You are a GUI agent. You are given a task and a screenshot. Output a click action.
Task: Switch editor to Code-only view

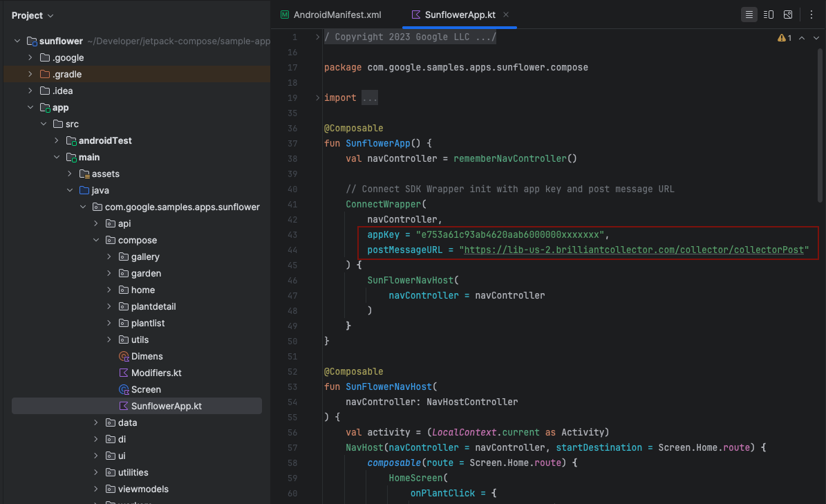pyautogui.click(x=749, y=15)
